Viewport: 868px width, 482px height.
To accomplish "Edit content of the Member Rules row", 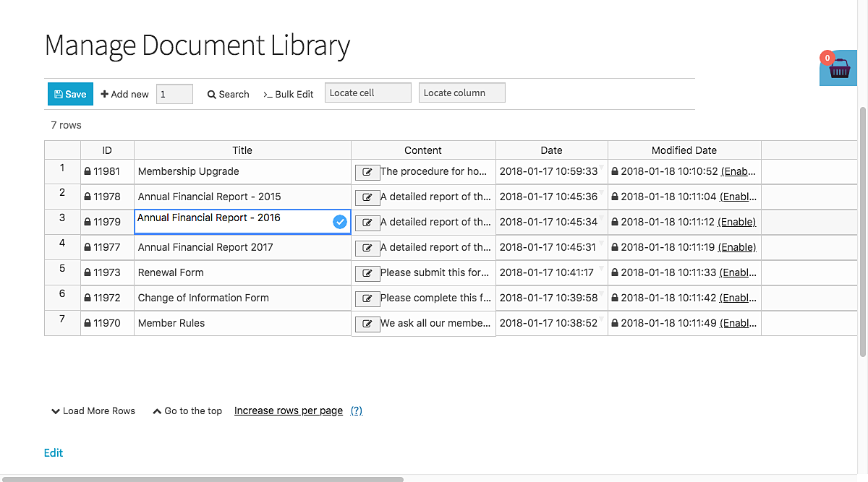I will point(367,323).
